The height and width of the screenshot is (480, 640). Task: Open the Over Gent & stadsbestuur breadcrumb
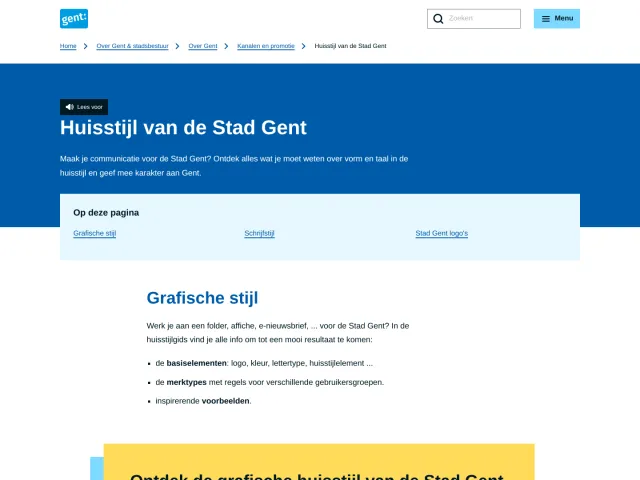pyautogui.click(x=132, y=46)
